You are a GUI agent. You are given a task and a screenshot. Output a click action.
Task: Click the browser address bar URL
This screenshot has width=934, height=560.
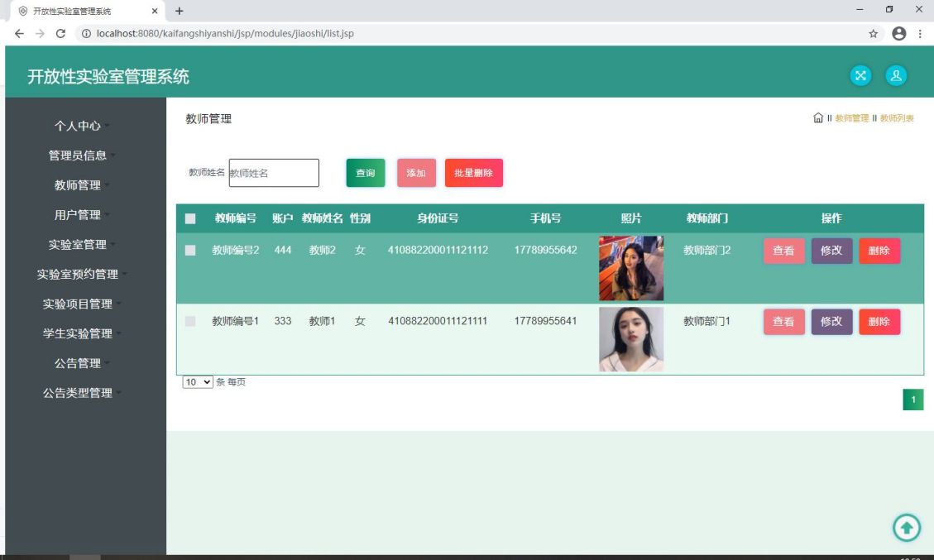point(225,33)
